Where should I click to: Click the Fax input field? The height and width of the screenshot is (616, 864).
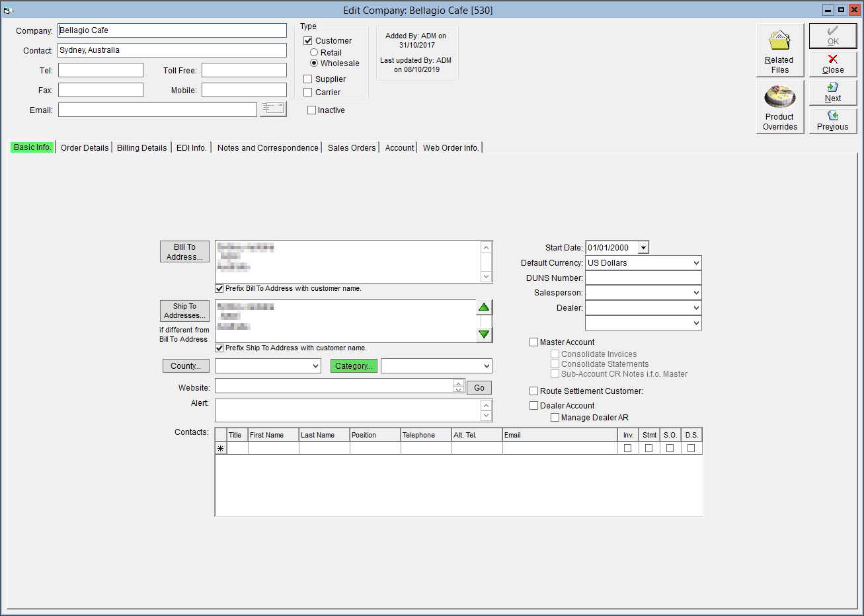click(x=100, y=90)
